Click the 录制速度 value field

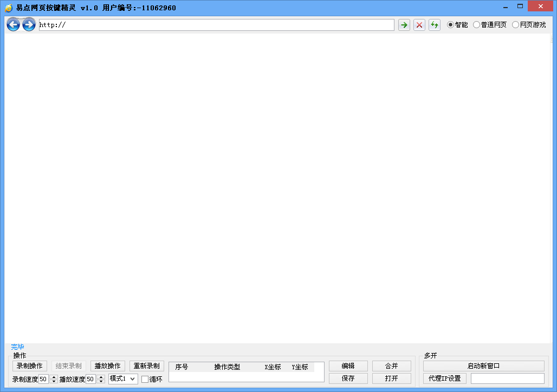pyautogui.click(x=43, y=379)
